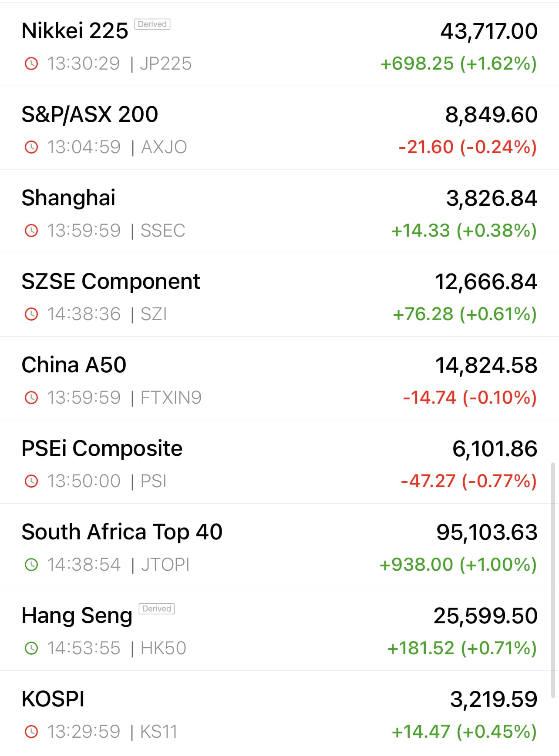Select the Shanghai index title

[68, 198]
